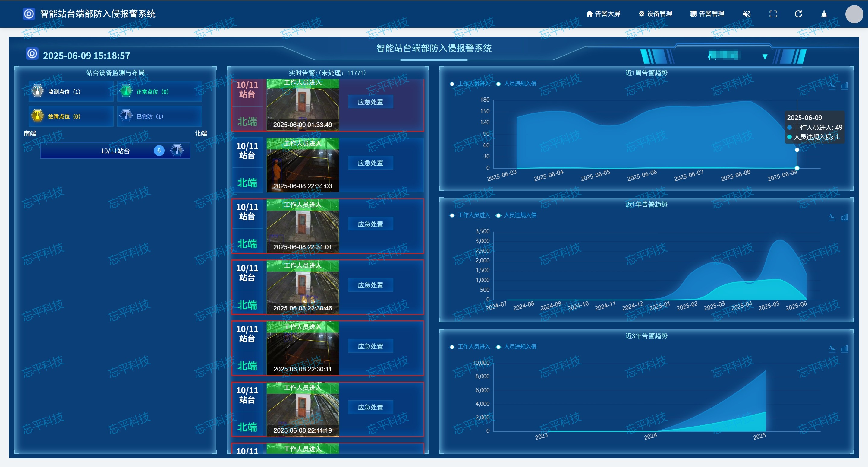This screenshot has width=868, height=467.
Task: Toggle the 工作人员进入 legend in 近1周告警趋势
Action: coord(473,83)
